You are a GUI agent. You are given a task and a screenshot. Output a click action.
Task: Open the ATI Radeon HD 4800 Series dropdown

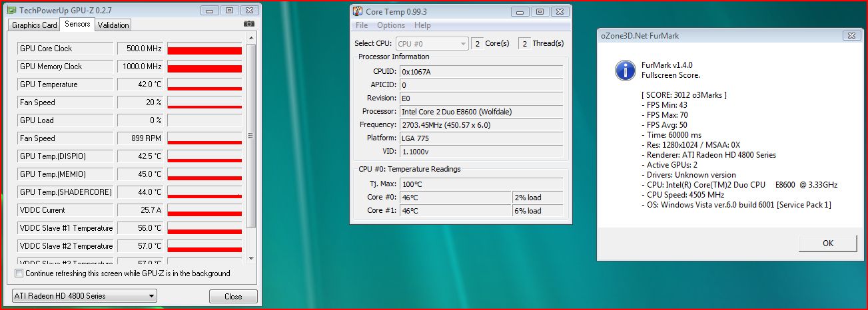point(84,296)
